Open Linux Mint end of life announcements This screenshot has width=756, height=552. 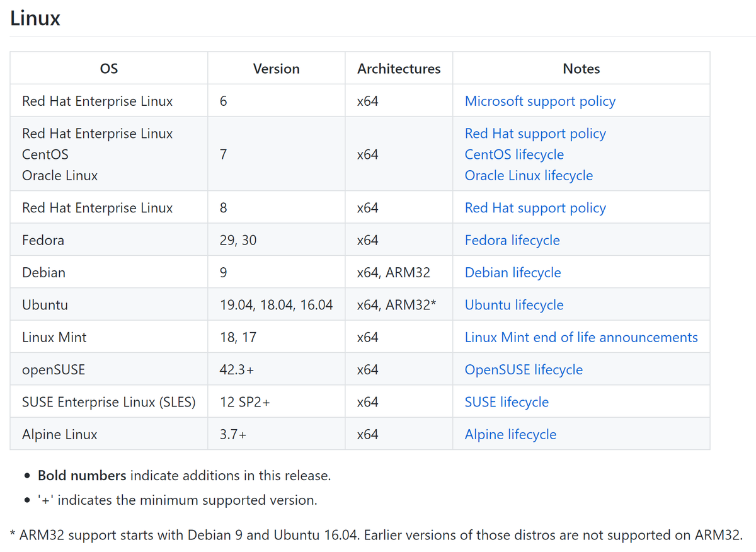(581, 337)
